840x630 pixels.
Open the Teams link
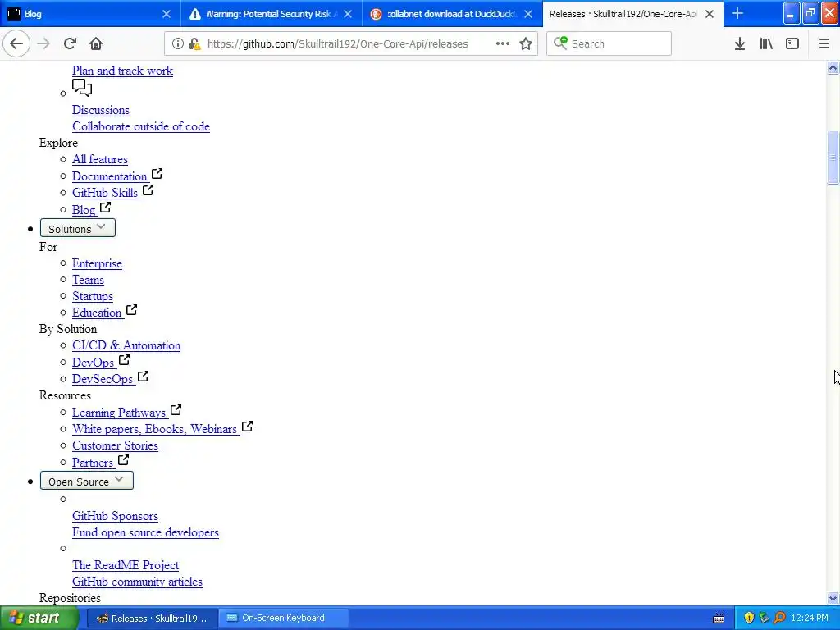click(x=88, y=280)
